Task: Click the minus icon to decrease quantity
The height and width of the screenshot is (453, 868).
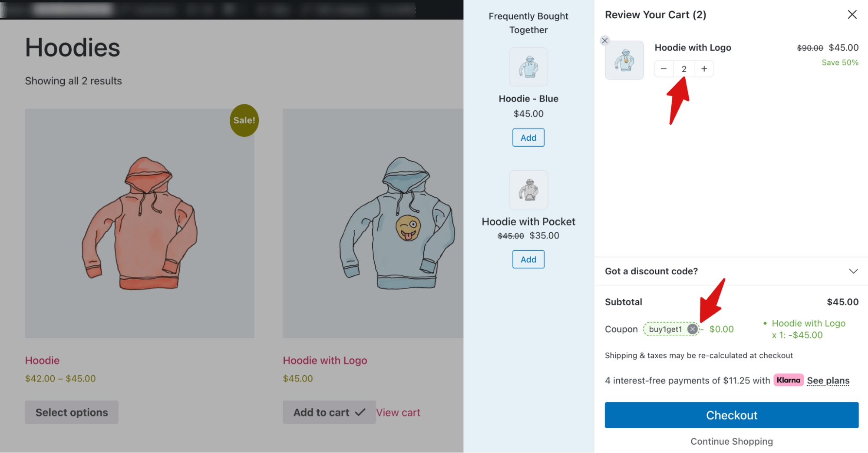Action: click(x=663, y=69)
